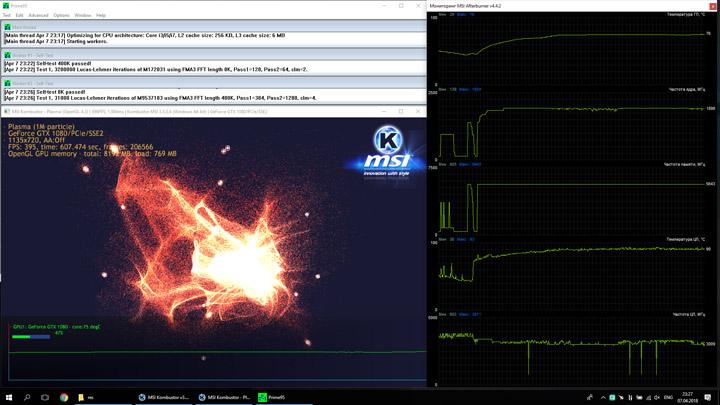Open the Test menu in Prime95

[6, 15]
